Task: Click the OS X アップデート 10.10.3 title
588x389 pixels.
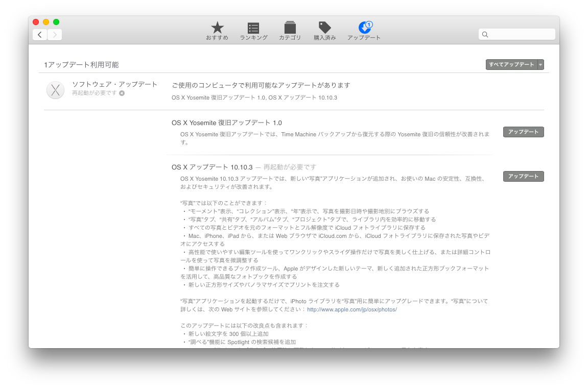Action: click(x=212, y=167)
